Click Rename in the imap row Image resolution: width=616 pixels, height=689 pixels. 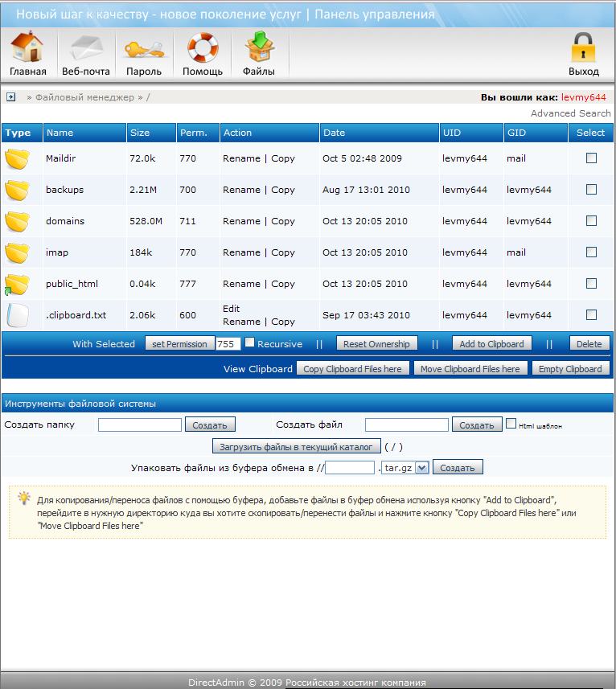pyautogui.click(x=241, y=252)
